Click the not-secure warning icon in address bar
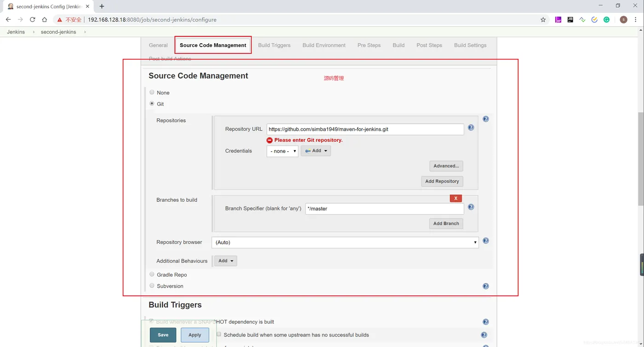 pos(59,20)
